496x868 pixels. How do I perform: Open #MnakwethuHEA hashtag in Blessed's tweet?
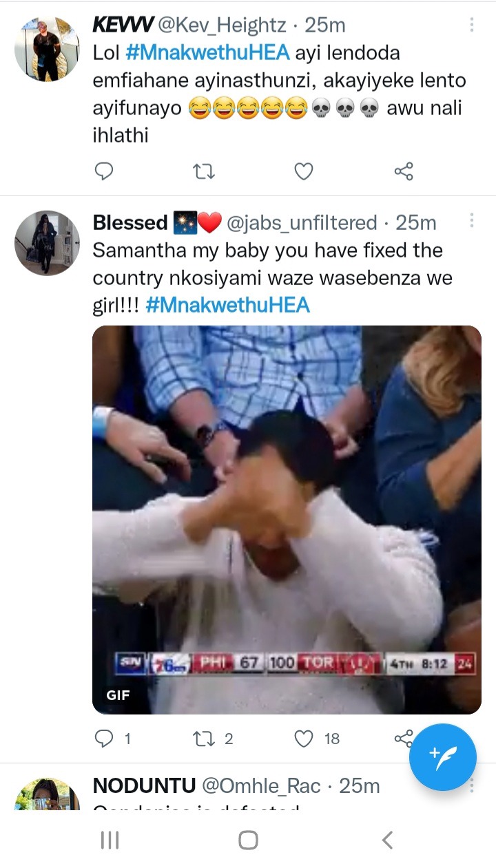pos(228,306)
